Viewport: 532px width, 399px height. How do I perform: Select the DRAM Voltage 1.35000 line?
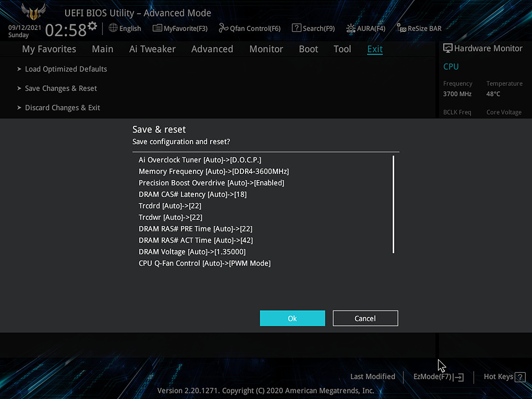point(192,252)
